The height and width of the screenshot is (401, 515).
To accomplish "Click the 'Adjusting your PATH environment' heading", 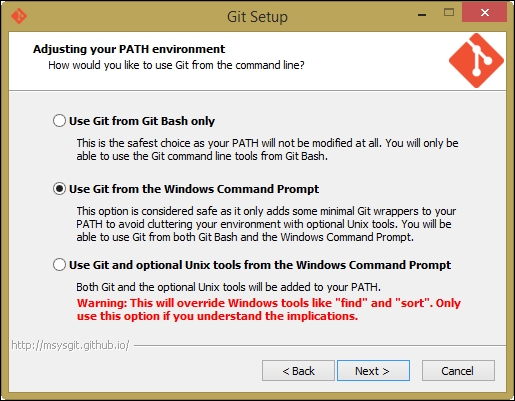I will [x=129, y=49].
